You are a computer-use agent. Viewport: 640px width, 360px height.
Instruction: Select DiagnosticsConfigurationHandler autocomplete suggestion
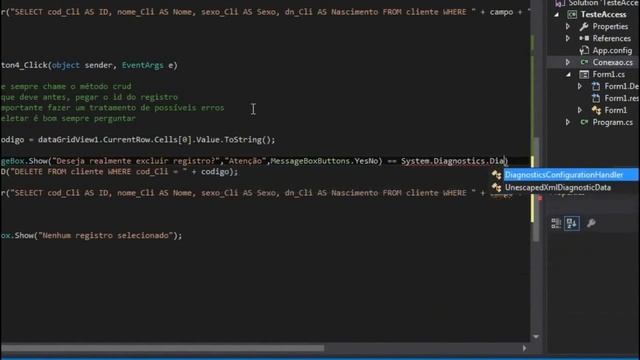[564, 175]
